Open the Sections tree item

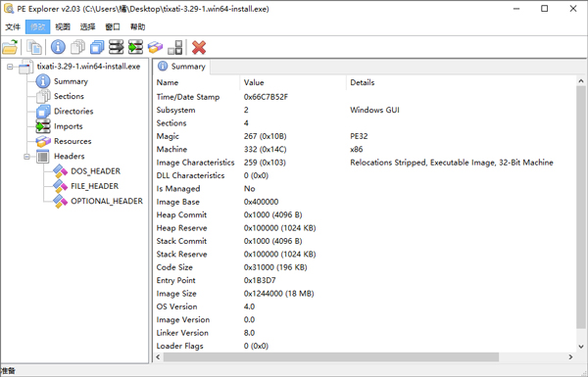click(69, 96)
